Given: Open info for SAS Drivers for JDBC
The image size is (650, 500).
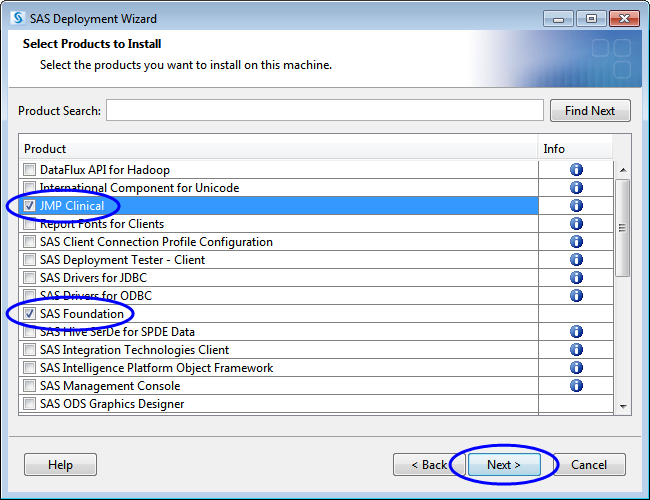Looking at the screenshot, I should (576, 277).
